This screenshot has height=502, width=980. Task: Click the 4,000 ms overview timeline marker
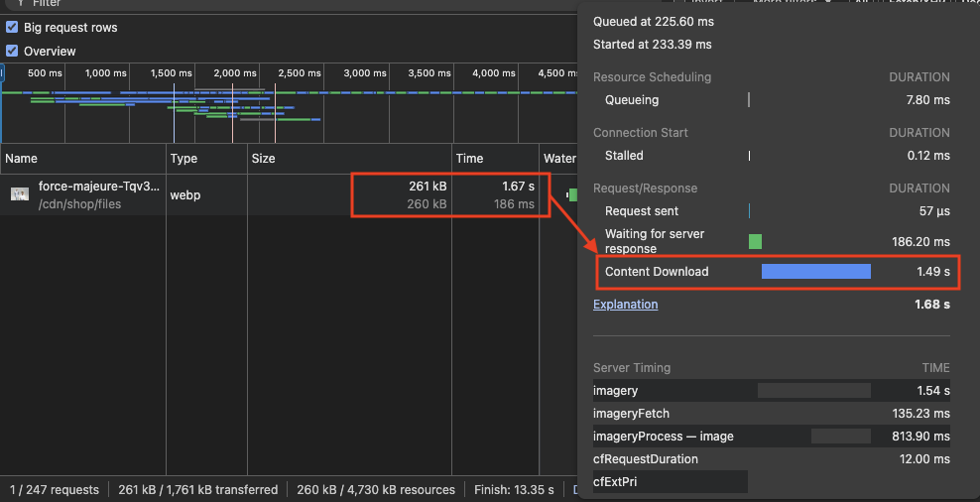tap(494, 73)
